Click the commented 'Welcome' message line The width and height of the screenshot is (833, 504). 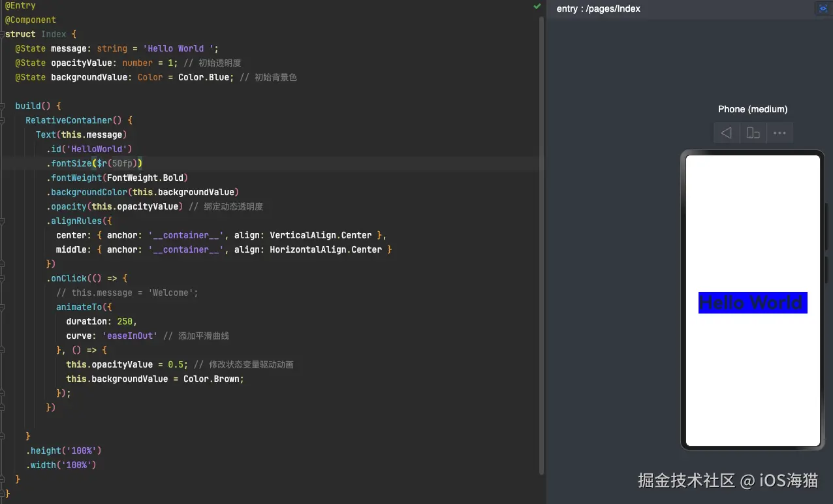pyautogui.click(x=127, y=292)
